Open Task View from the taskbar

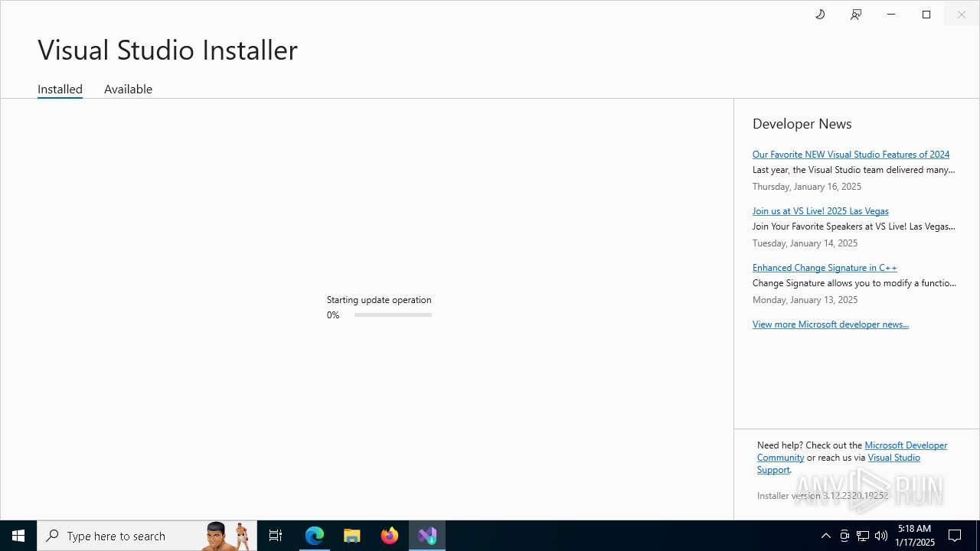click(276, 536)
